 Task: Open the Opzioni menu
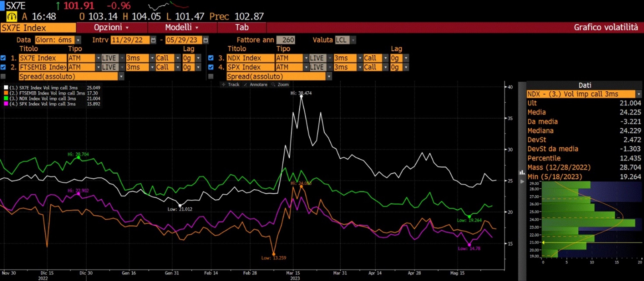coord(111,27)
